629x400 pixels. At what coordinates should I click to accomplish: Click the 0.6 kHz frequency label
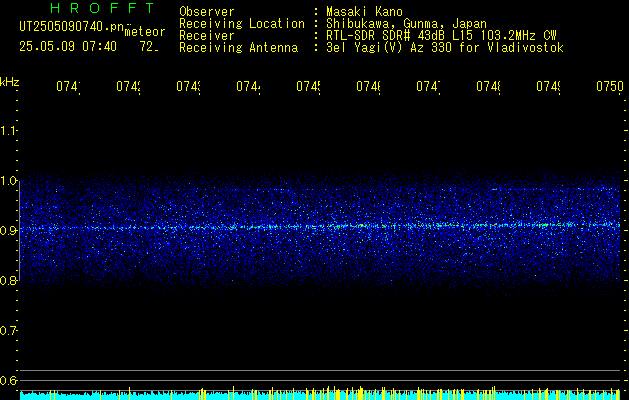point(8,380)
